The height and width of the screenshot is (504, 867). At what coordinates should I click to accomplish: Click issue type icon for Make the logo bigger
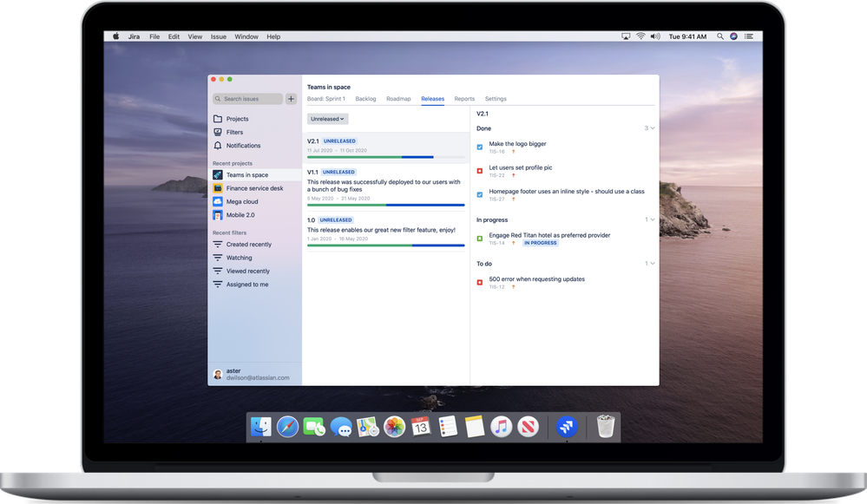(479, 147)
